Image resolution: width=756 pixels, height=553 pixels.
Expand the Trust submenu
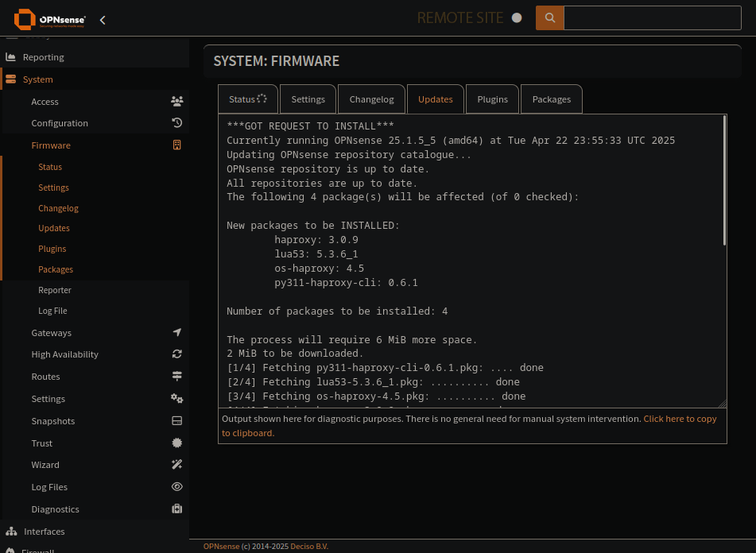click(95, 443)
